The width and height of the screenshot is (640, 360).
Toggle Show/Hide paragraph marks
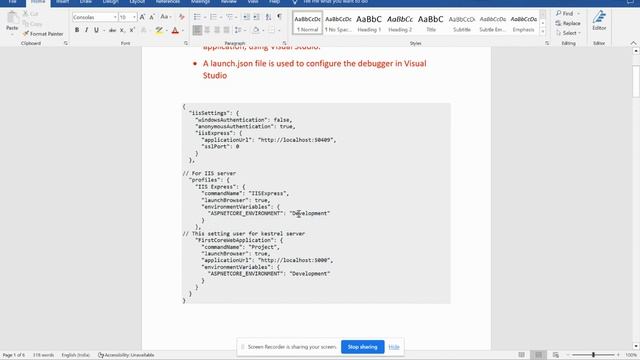[x=280, y=17]
